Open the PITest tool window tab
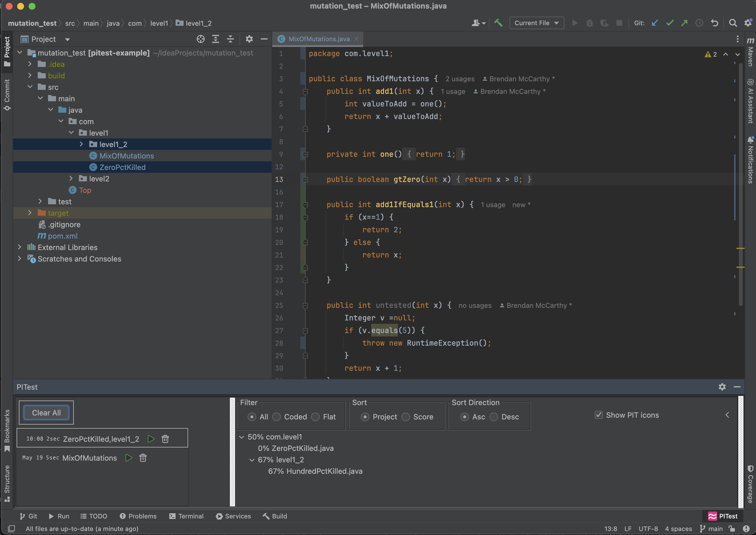This screenshot has height=535, width=756. [723, 516]
